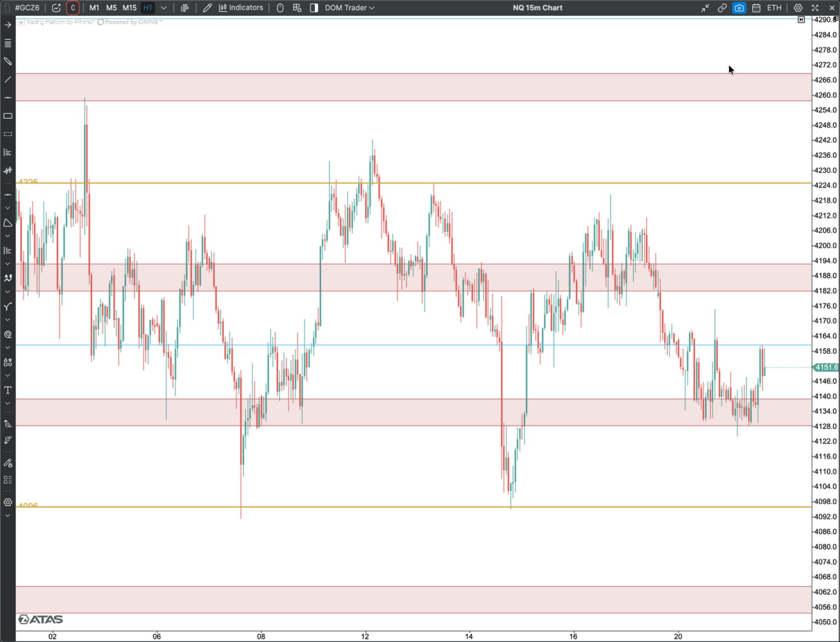Open the drawing objects list icon
840x642 pixels.
click(8, 43)
